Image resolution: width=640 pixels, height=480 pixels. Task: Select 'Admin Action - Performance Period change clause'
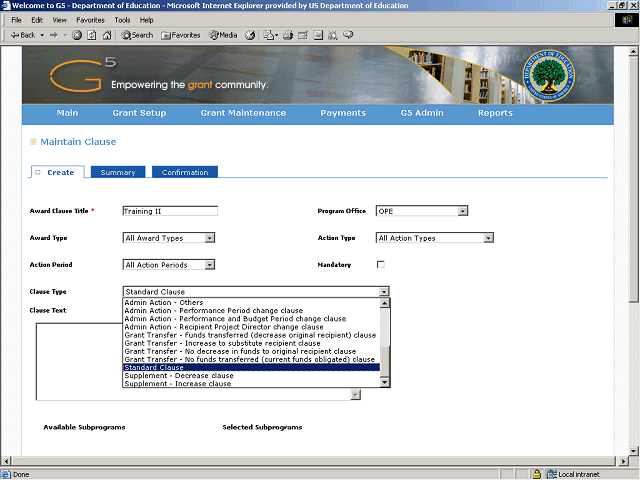(x=251, y=311)
